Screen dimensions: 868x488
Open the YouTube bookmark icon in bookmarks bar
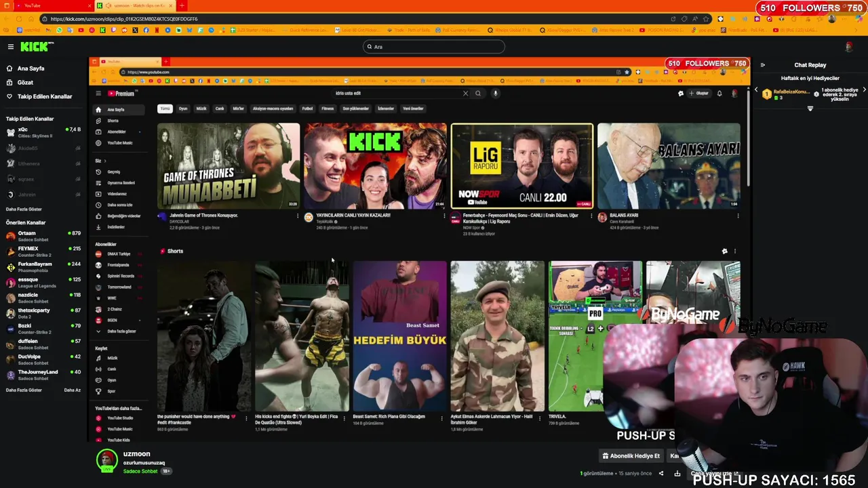[x=81, y=30]
